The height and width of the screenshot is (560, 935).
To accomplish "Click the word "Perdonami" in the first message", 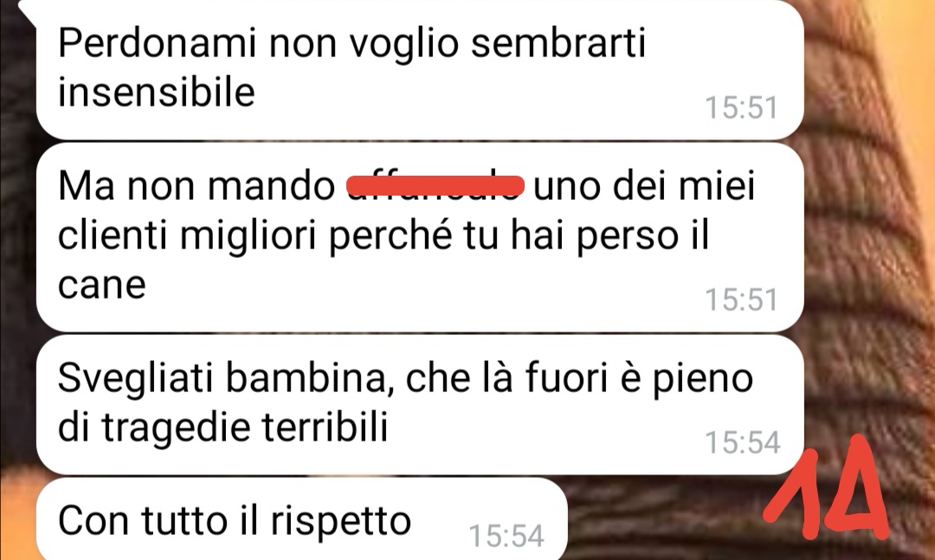I will 158,43.
